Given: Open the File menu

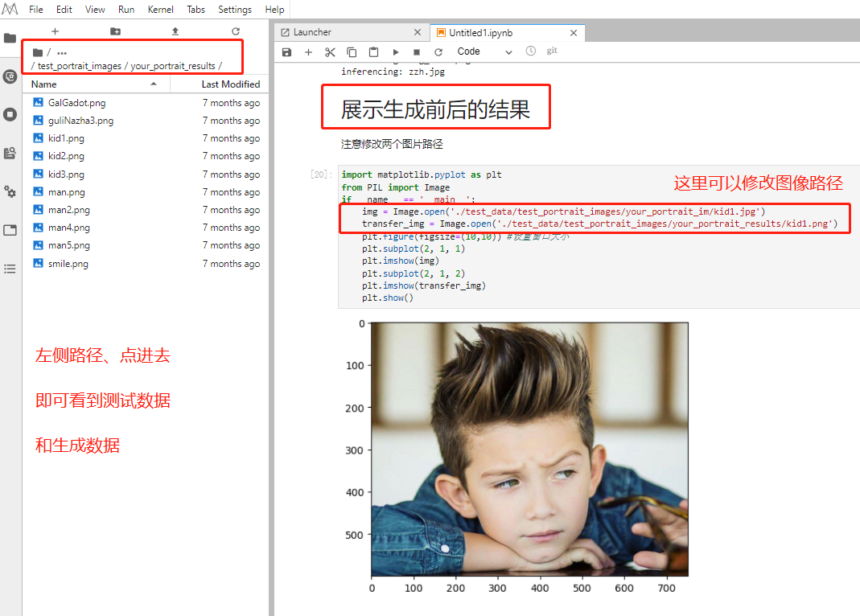Looking at the screenshot, I should point(35,10).
